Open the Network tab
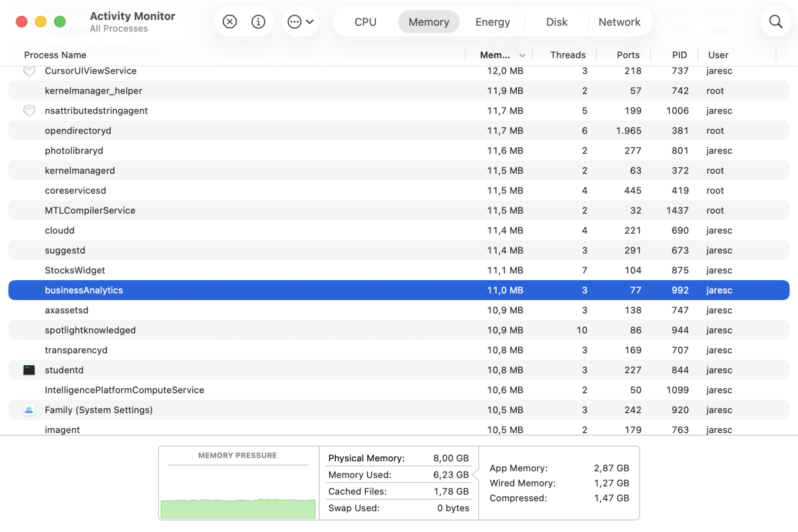798x532 pixels. click(619, 22)
